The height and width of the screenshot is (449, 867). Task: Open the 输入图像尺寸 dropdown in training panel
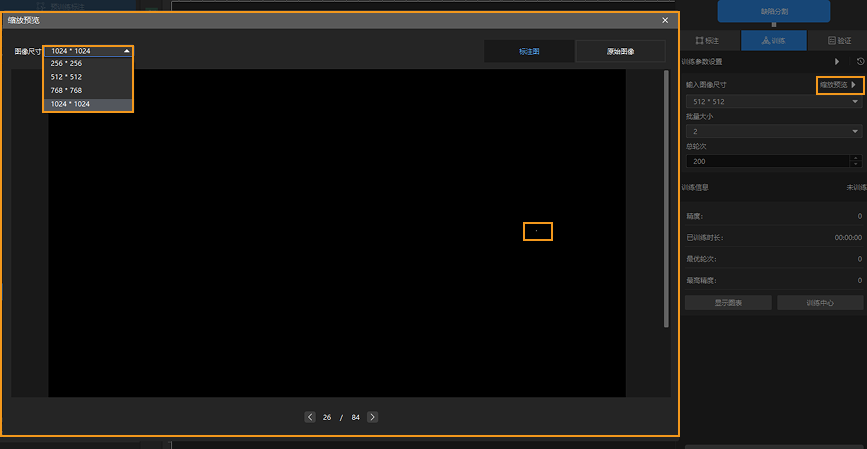click(774, 102)
